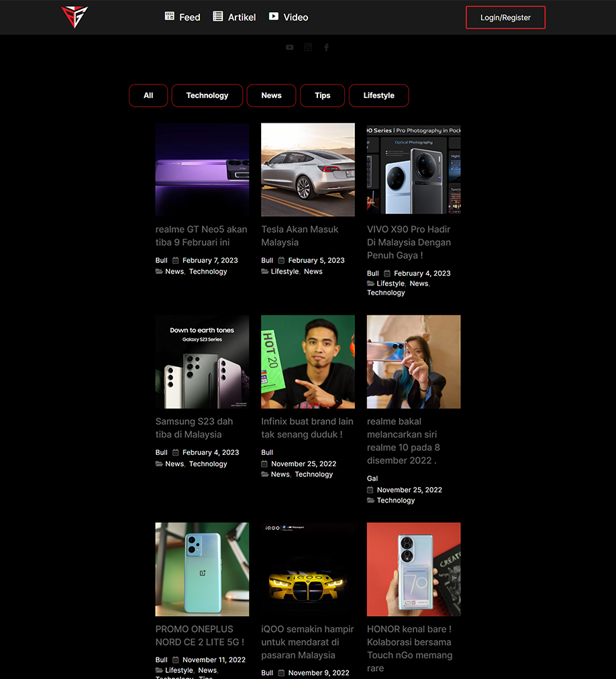Choose the Tips filter tab
Viewport: 616px width, 679px height.
point(322,95)
